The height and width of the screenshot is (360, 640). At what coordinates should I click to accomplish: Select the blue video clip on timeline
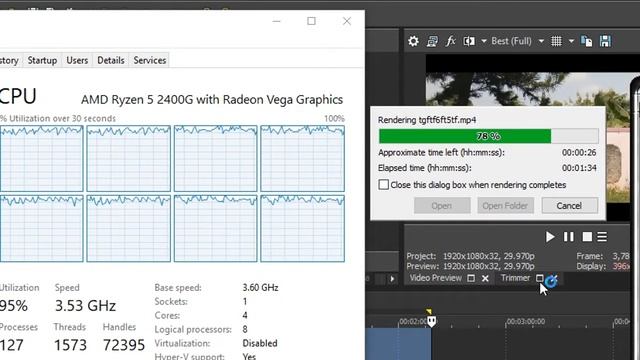click(x=398, y=344)
